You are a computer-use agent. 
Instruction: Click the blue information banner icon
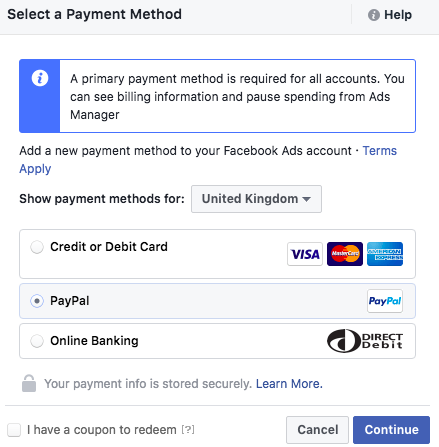tap(40, 78)
